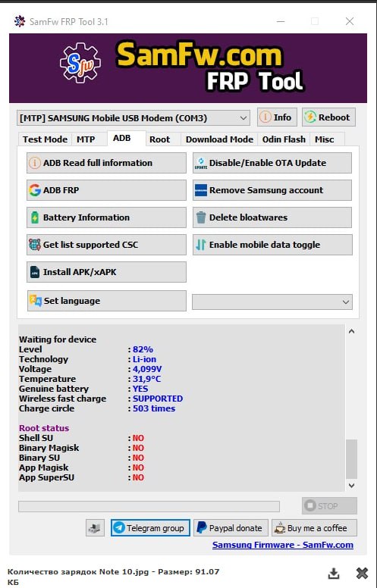Screen dimensions: 377x588
Task: Click the log scrollbar down arrow
Action: point(351,485)
